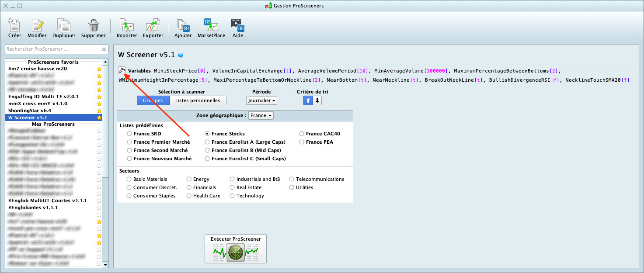Select the France CAC40 list
This screenshot has height=273, width=644.
click(302, 134)
